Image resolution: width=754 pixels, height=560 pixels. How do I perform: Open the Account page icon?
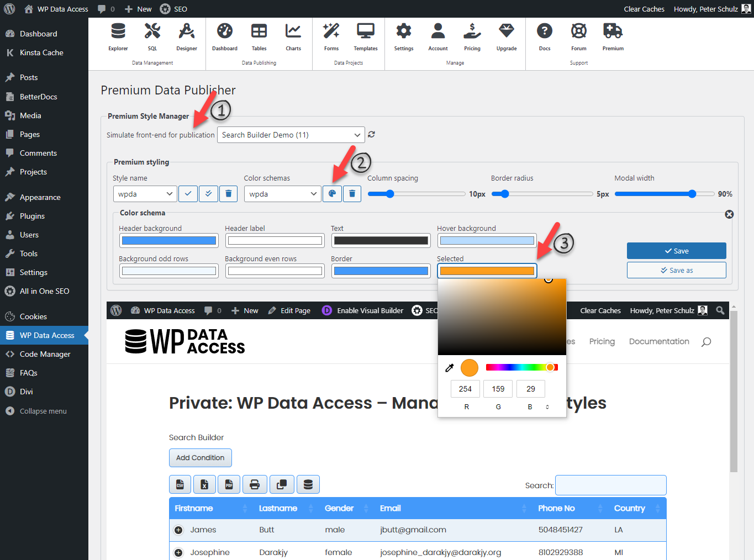point(438,37)
